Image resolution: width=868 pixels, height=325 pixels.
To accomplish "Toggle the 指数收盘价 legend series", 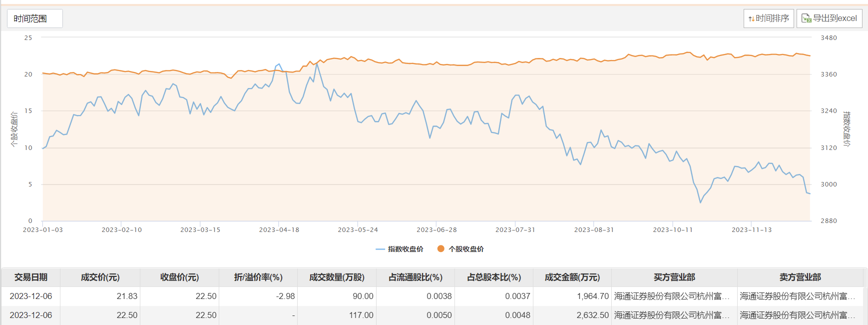I will 400,249.
